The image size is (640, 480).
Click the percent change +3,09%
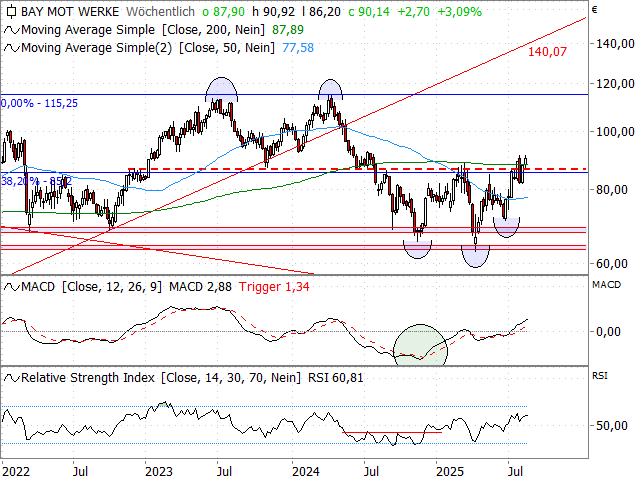coord(460,11)
